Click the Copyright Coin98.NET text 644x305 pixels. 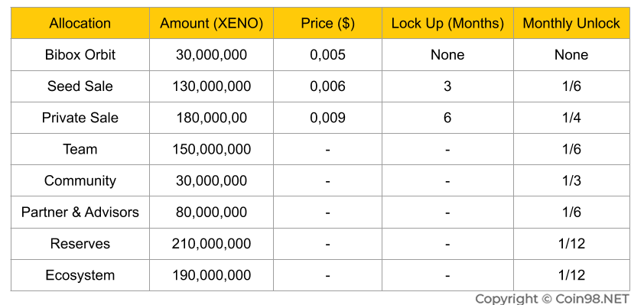tap(552, 299)
